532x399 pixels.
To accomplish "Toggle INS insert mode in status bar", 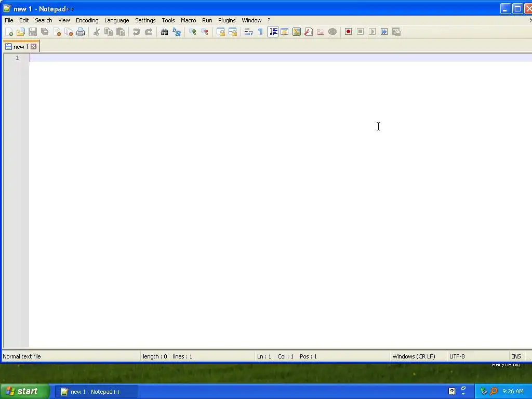I will click(516, 356).
